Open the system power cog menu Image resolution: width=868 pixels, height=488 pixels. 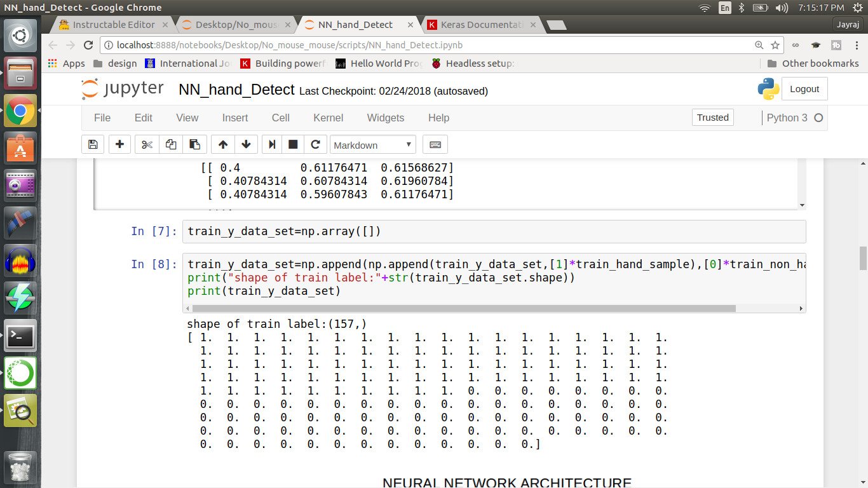point(857,8)
